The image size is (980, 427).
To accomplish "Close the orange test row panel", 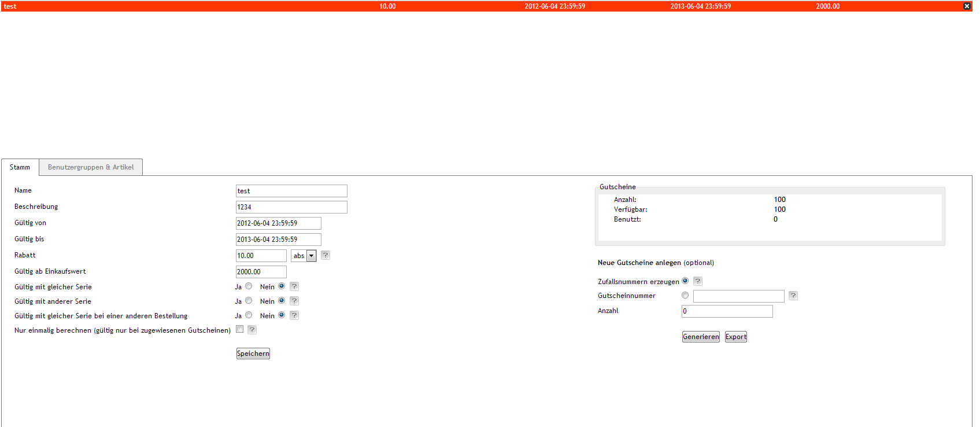I will [x=967, y=6].
